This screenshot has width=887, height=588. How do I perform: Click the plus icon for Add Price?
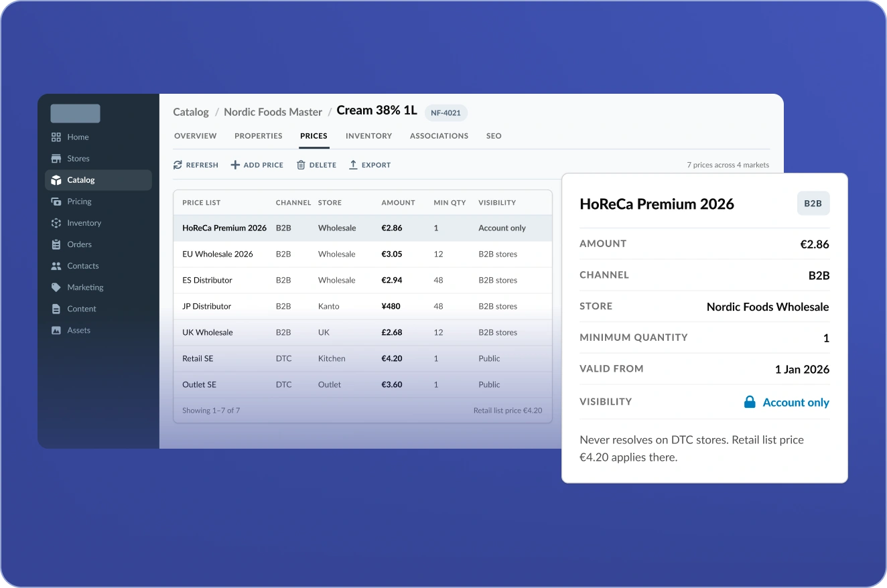tap(235, 165)
